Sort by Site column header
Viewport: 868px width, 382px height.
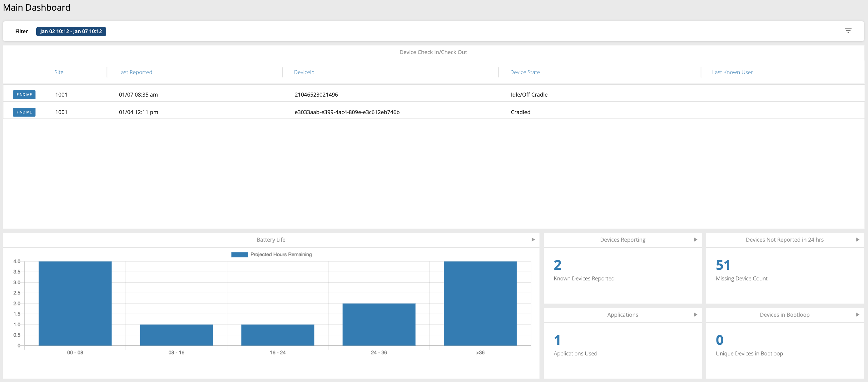[59, 72]
